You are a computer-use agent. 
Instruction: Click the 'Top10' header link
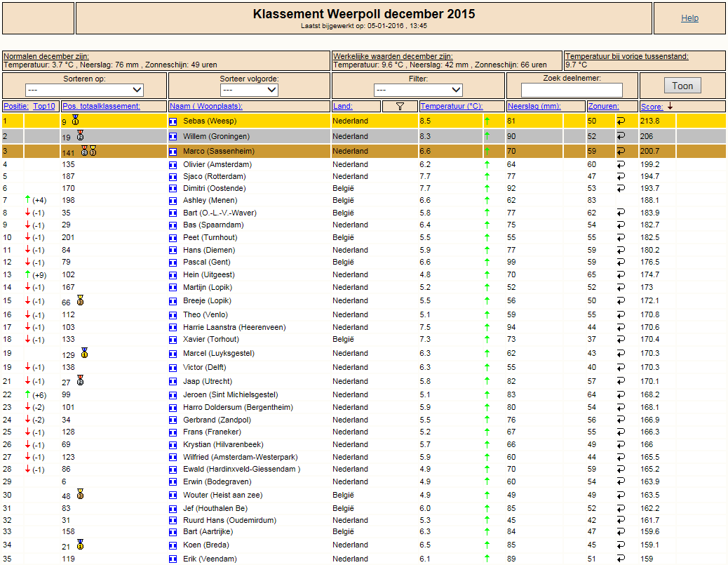click(x=43, y=107)
